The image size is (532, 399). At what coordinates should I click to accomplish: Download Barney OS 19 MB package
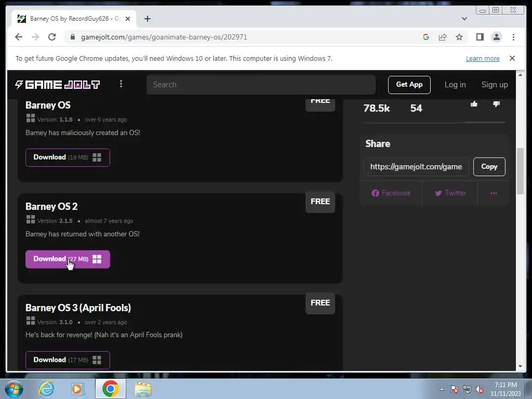tap(68, 157)
